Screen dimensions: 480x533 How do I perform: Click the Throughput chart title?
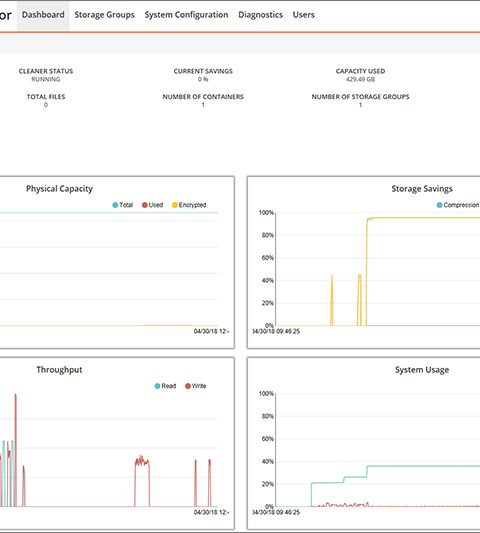pos(59,370)
